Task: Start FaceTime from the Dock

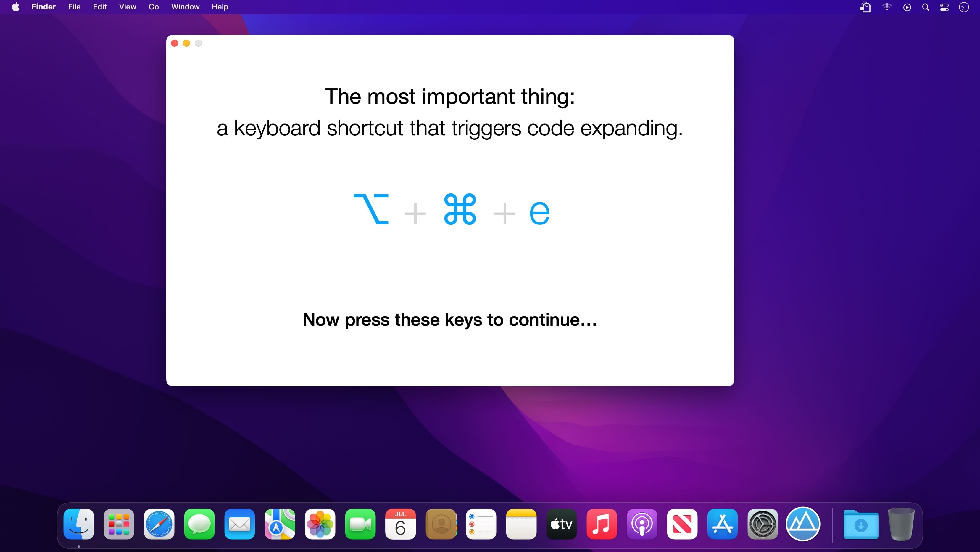Action: [360, 524]
